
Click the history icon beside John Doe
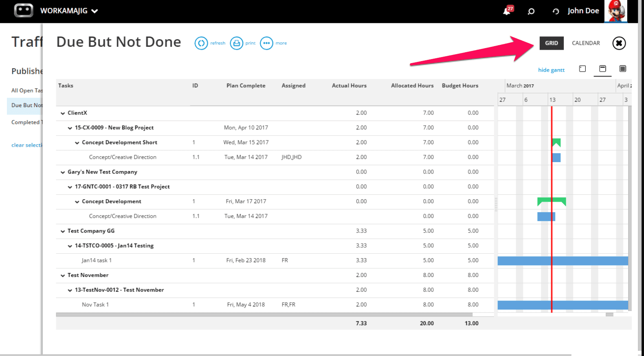(556, 11)
